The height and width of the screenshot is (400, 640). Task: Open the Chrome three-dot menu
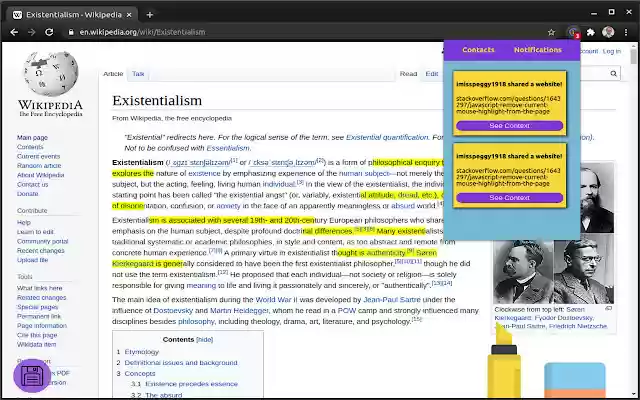tap(626, 32)
